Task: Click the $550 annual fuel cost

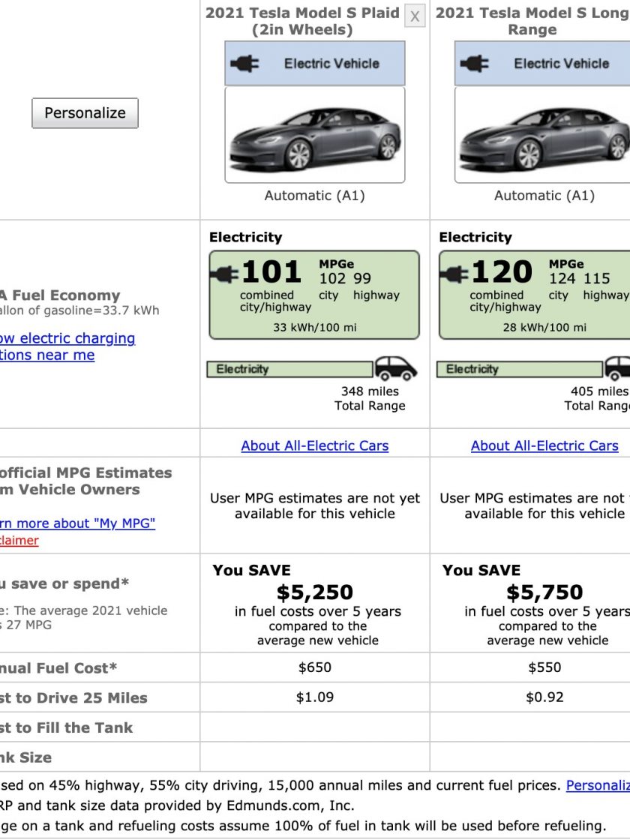Action: (x=544, y=667)
